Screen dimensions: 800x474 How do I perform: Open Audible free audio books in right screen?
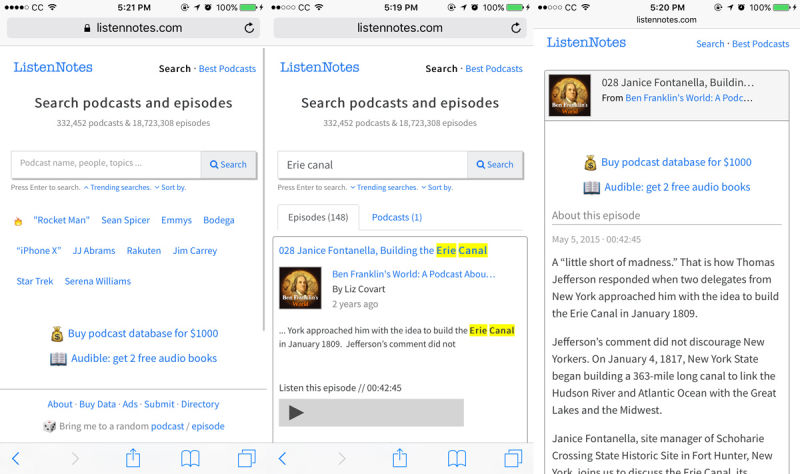[x=677, y=187]
